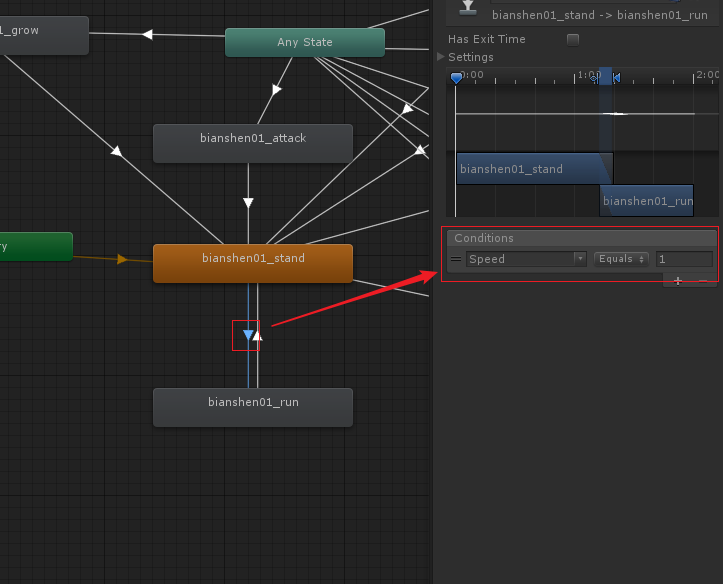The height and width of the screenshot is (584, 723).
Task: Click the blue transition arrow stand to run
Action: [248, 335]
